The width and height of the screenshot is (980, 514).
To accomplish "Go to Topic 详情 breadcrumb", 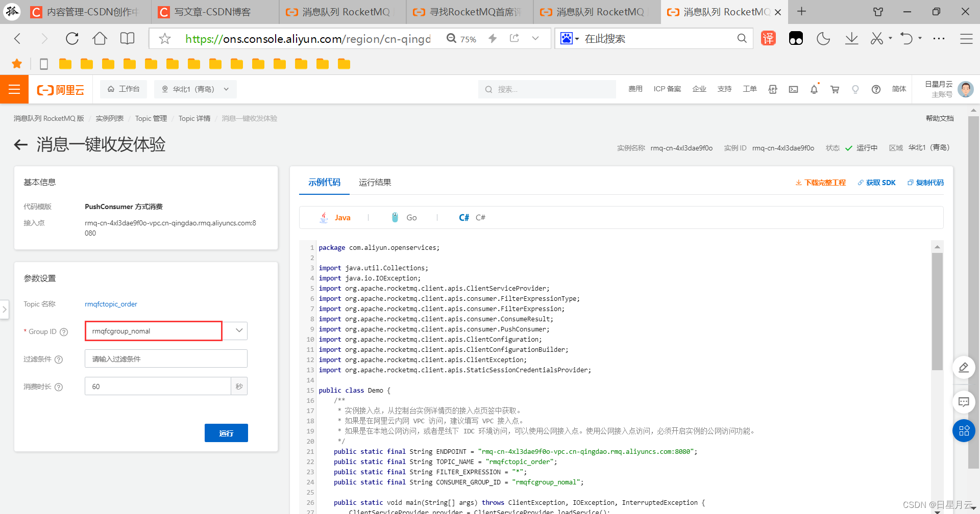I will point(194,118).
